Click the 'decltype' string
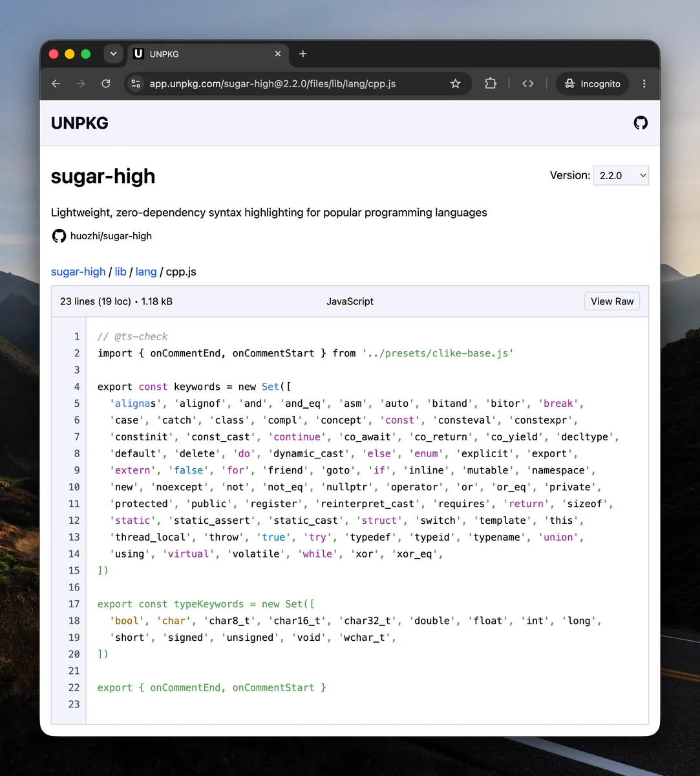 tap(584, 437)
